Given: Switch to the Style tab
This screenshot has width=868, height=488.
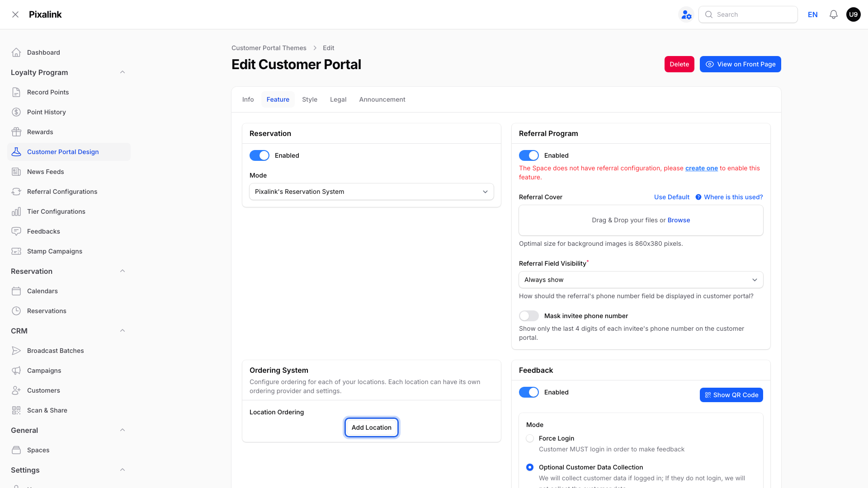Looking at the screenshot, I should [310, 99].
